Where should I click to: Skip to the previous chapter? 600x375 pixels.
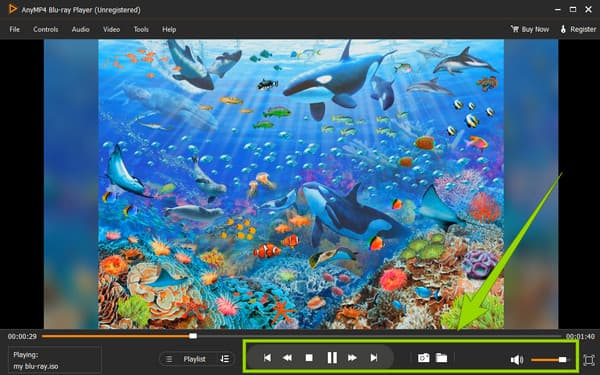click(267, 358)
